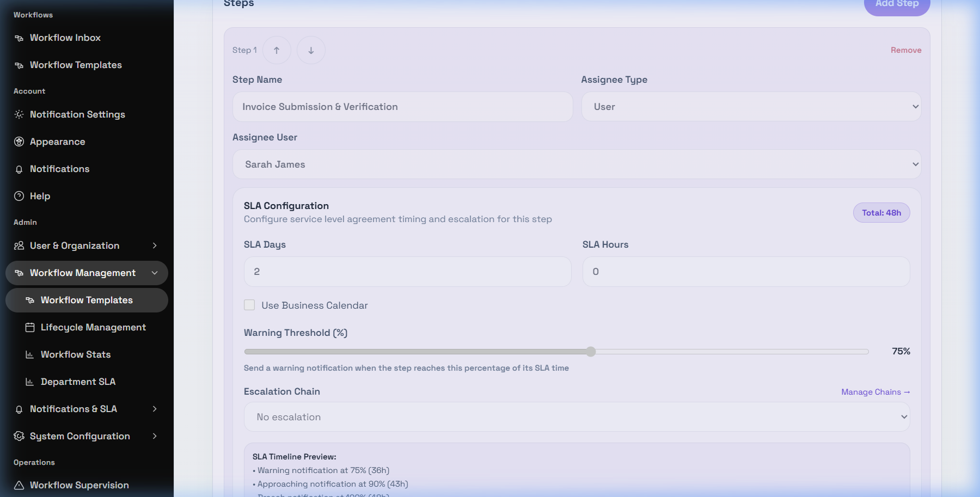Open the Appearance settings page
Viewport: 980px width, 497px height.
click(x=87, y=142)
